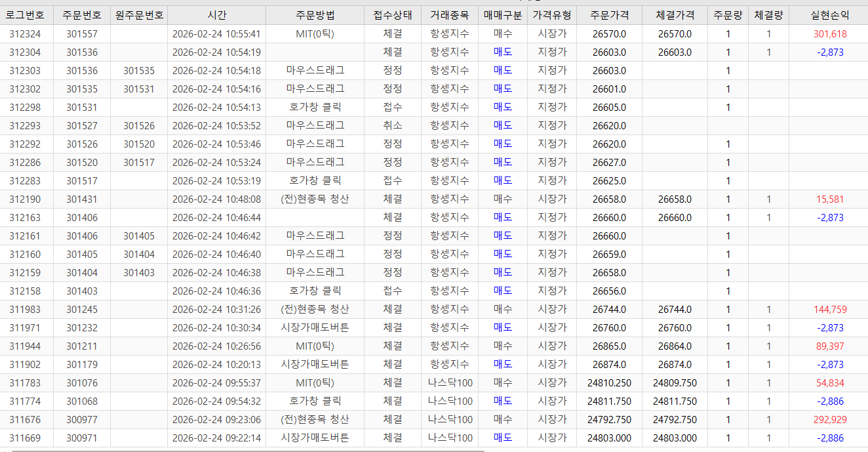The image size is (868, 452).
Task: Click original order number 301403
Action: (x=139, y=273)
